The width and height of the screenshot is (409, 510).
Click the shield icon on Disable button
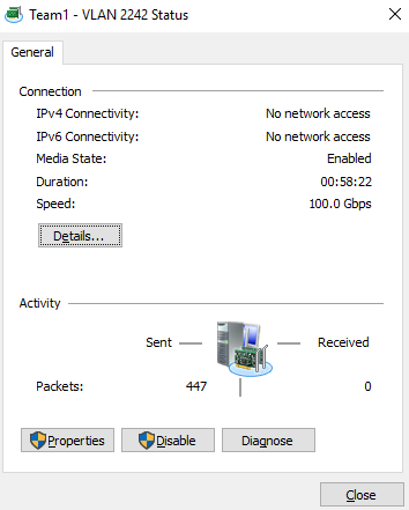click(x=146, y=440)
